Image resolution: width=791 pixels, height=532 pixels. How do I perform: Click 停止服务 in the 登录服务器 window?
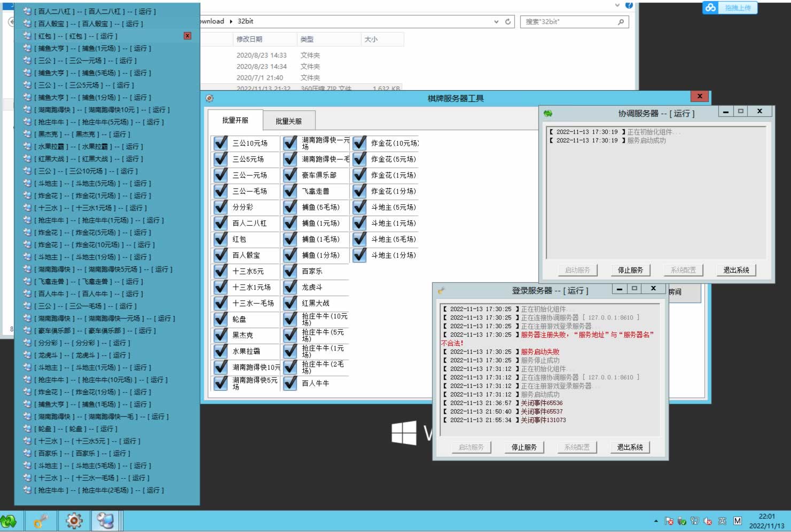[x=524, y=447]
